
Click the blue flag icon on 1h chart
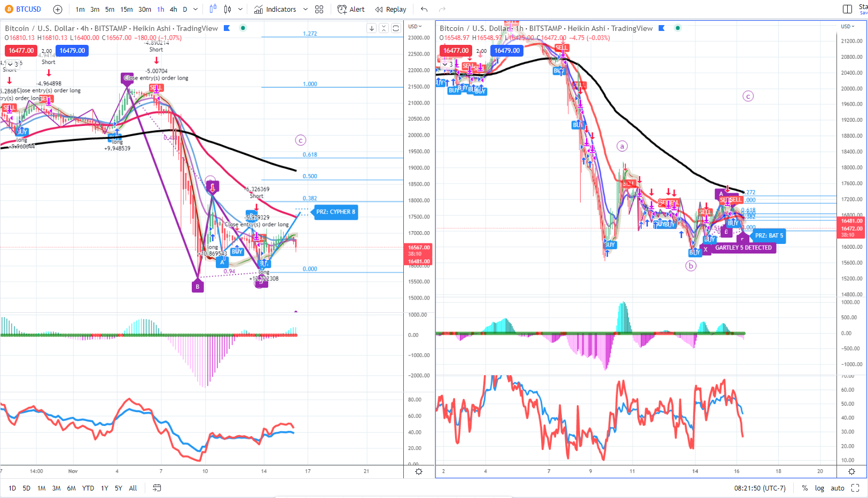(661, 28)
